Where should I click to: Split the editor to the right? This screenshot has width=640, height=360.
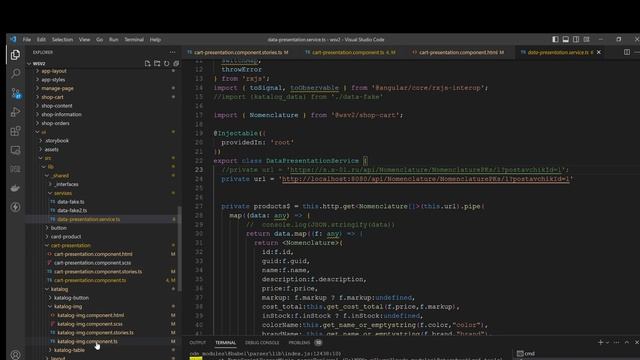point(627,52)
